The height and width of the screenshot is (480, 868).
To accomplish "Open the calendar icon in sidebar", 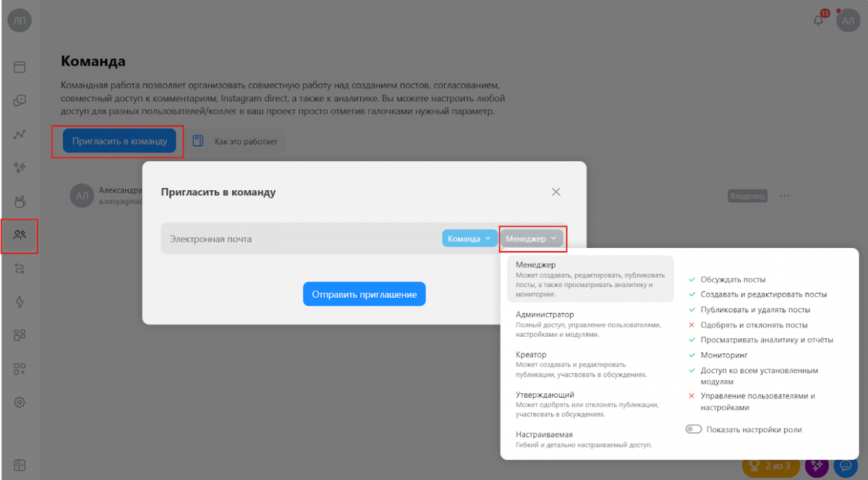I will tap(20, 67).
